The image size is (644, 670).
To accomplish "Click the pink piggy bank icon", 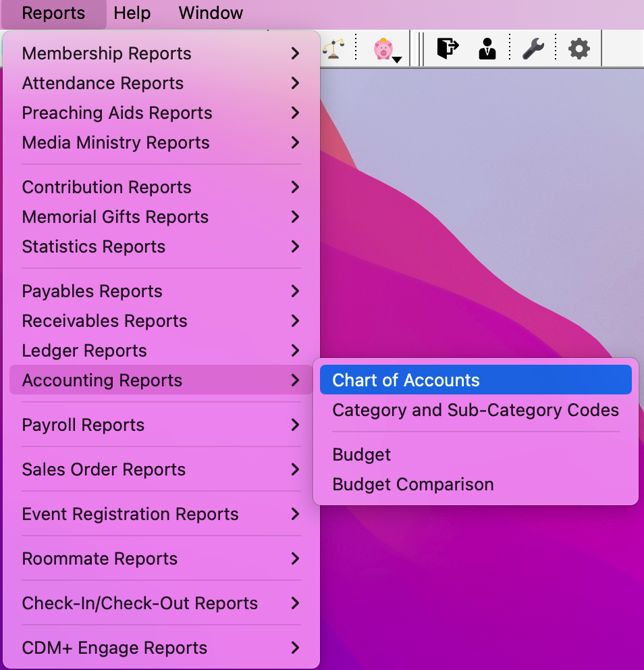I will pyautogui.click(x=383, y=49).
